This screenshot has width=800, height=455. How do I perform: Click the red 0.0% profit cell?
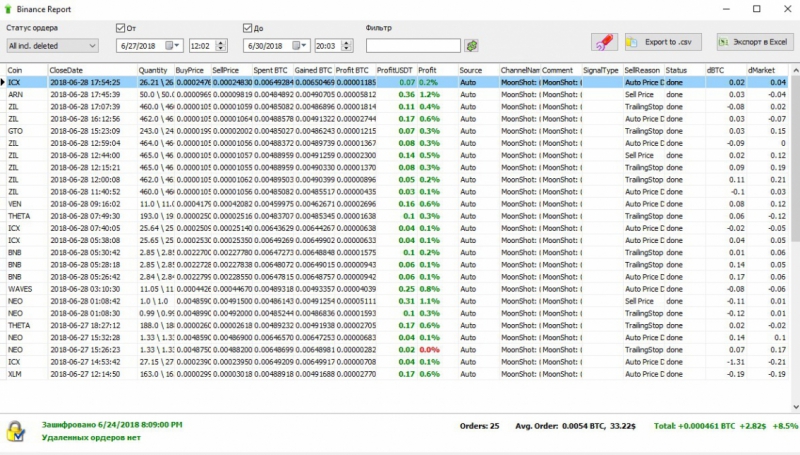[x=430, y=350]
